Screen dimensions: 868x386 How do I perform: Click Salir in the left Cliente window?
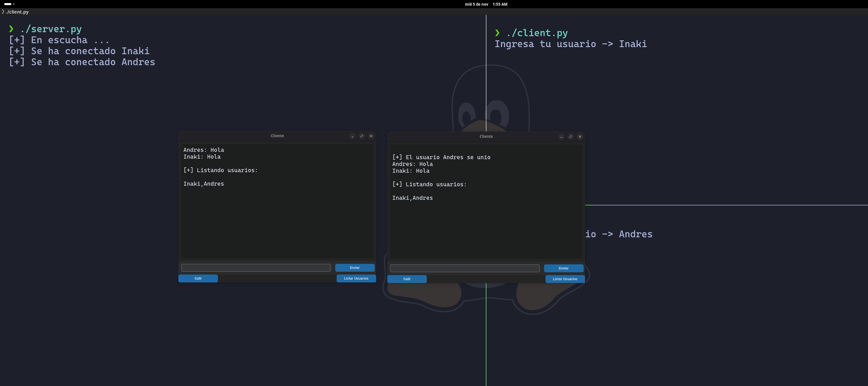(198, 278)
